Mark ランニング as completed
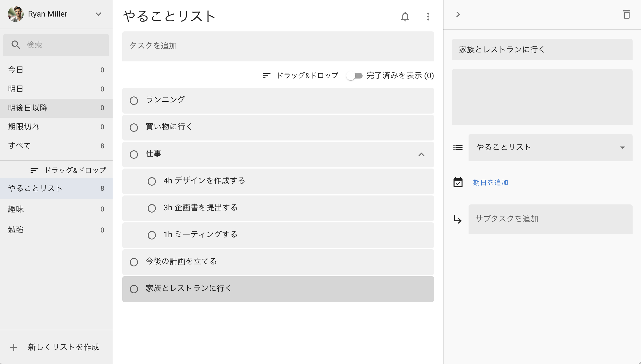 (134, 100)
